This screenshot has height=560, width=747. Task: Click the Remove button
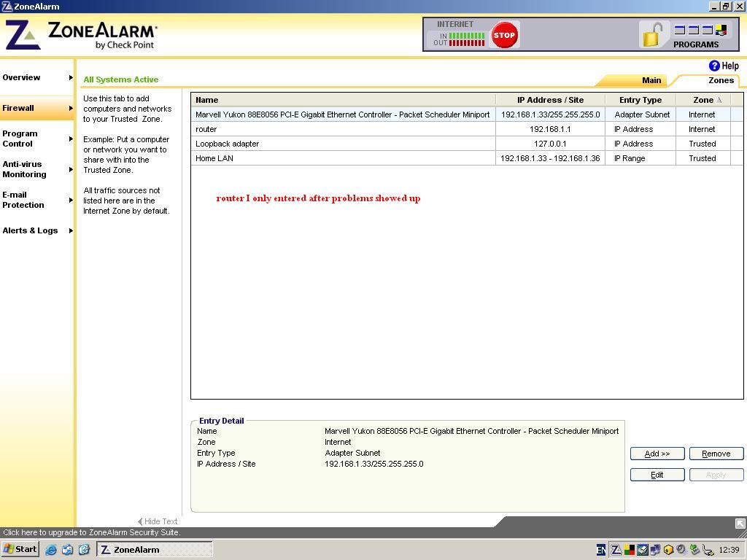tap(716, 454)
